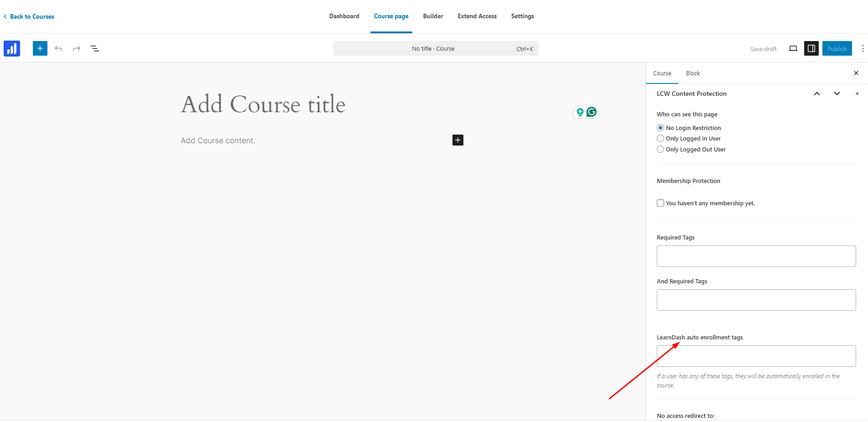The image size is (868, 422).
Task: Click the 'No access redirect to:' label
Action: point(686,416)
